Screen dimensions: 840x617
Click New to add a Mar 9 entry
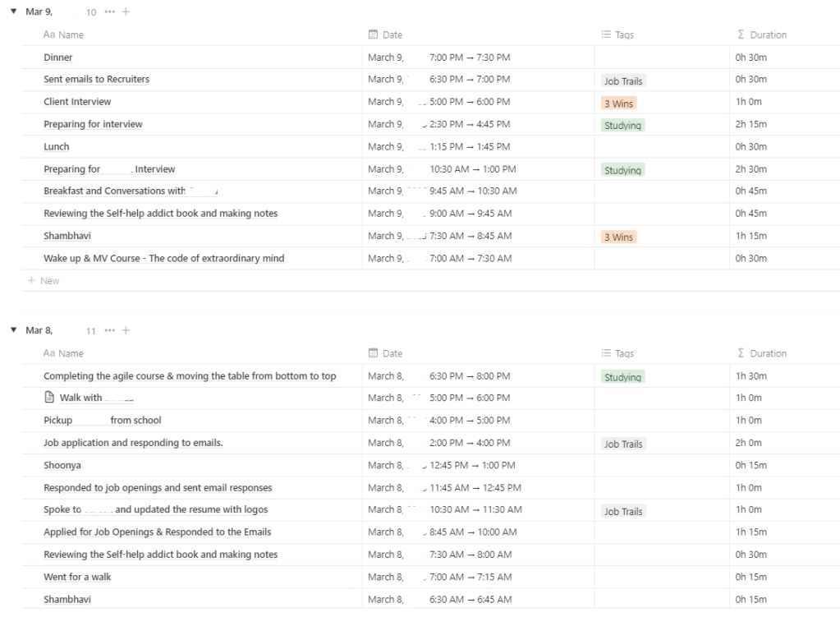(49, 281)
